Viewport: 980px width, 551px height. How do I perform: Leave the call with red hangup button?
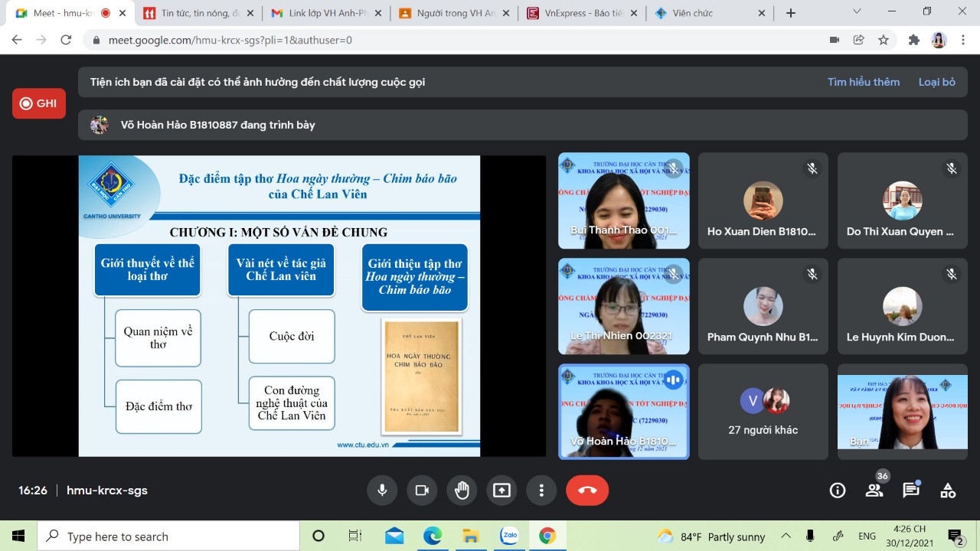coord(587,491)
